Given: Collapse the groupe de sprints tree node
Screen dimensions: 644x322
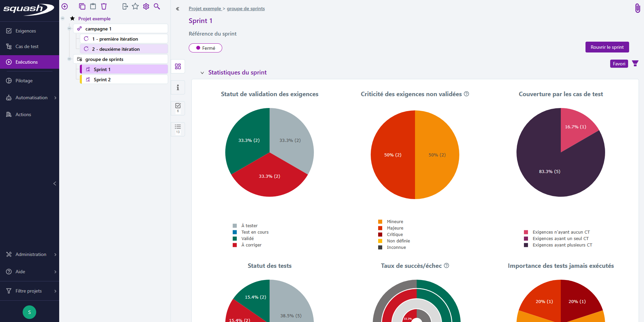Looking at the screenshot, I should pos(69,59).
